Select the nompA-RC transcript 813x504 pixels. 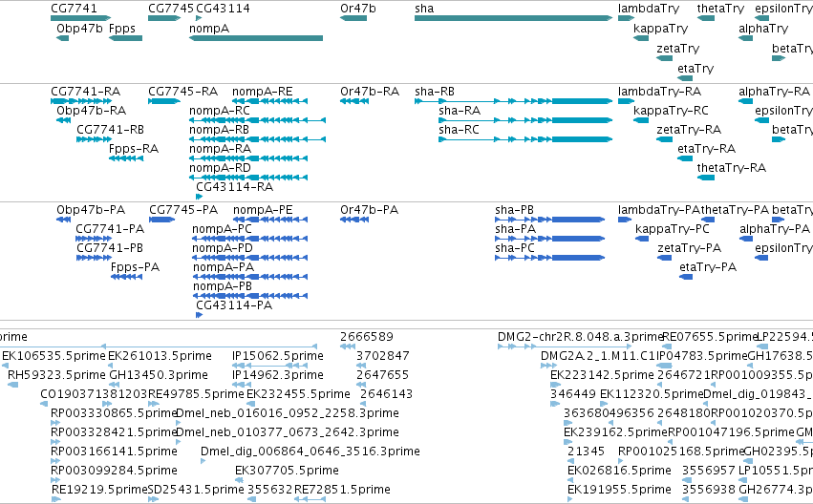tap(257, 120)
